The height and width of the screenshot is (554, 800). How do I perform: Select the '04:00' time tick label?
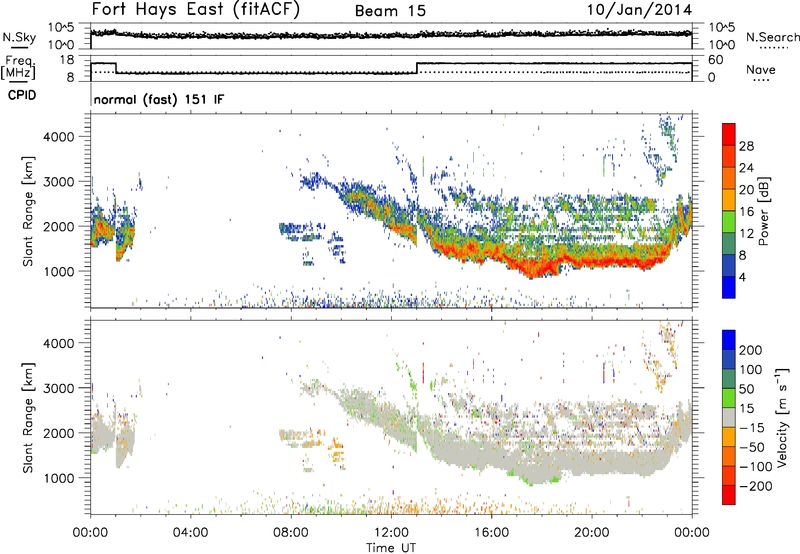(x=190, y=533)
